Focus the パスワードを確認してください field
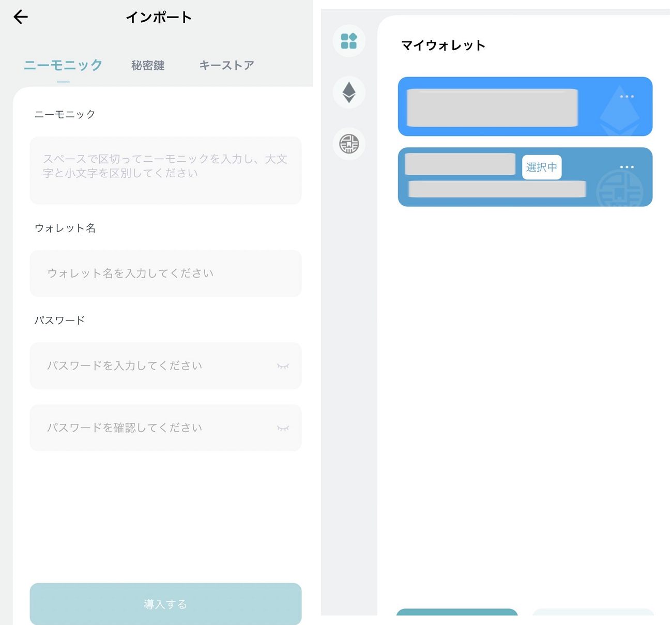Screen dimensions: 672x625 [x=165, y=428]
